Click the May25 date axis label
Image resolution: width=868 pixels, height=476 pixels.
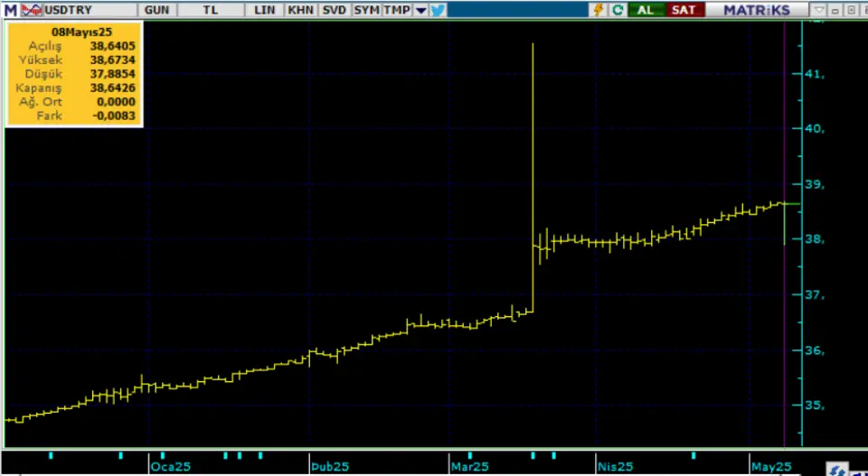pos(770,467)
